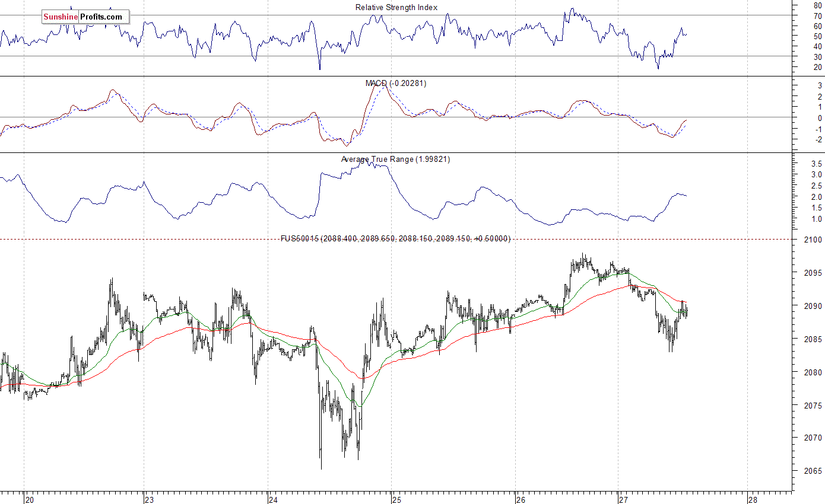
Task: Click the RSI axis value 20
Action: 818,67
